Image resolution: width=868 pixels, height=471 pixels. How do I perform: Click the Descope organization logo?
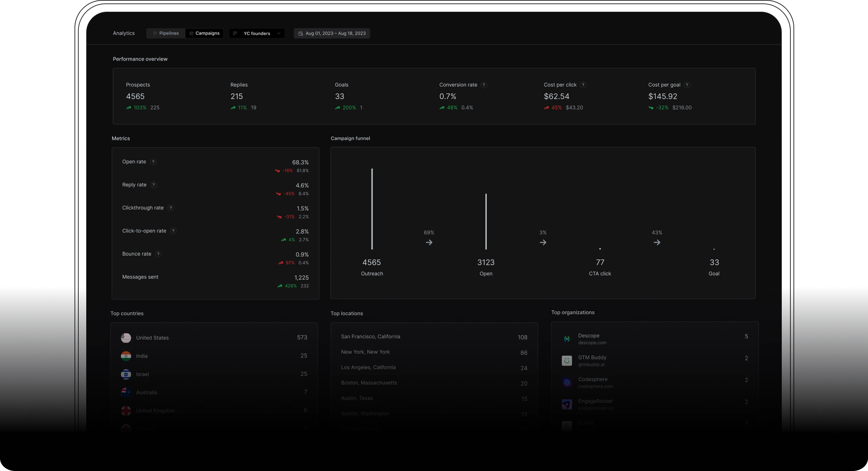coord(567,339)
